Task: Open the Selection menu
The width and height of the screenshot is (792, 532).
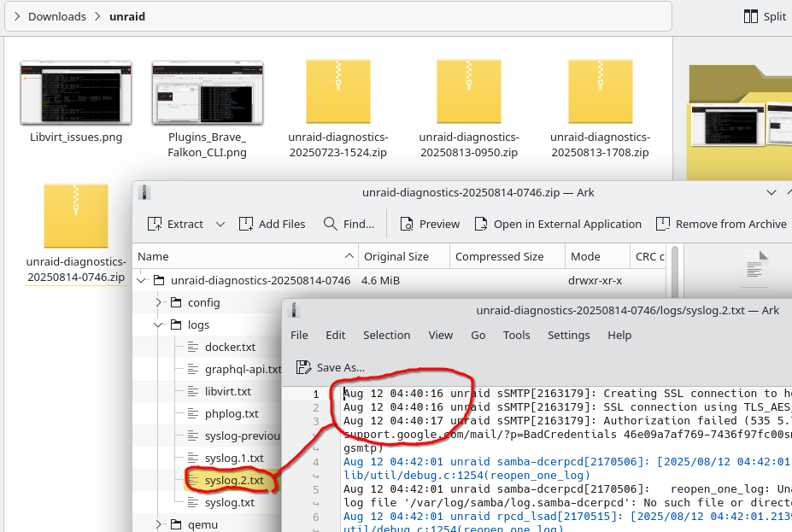Action: 386,335
